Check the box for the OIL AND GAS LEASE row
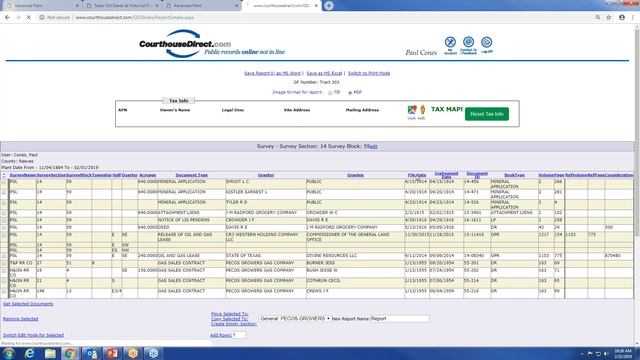The height and width of the screenshot is (360, 640). click(x=4, y=256)
